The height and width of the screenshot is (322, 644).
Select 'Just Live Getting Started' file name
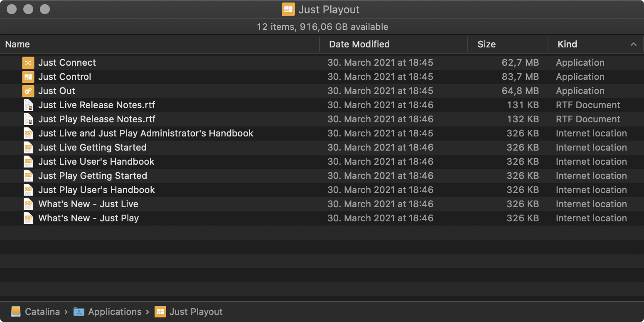point(92,147)
